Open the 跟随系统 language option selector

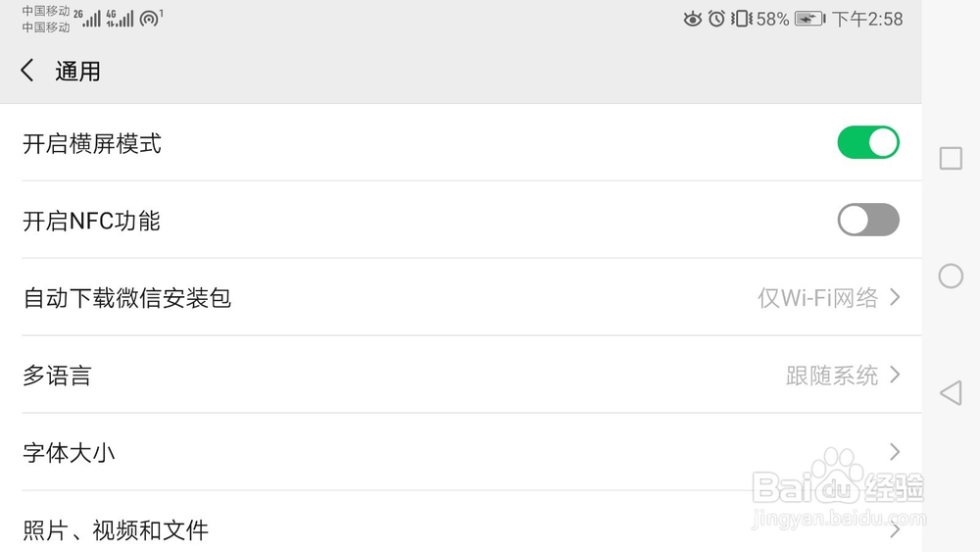(842, 375)
